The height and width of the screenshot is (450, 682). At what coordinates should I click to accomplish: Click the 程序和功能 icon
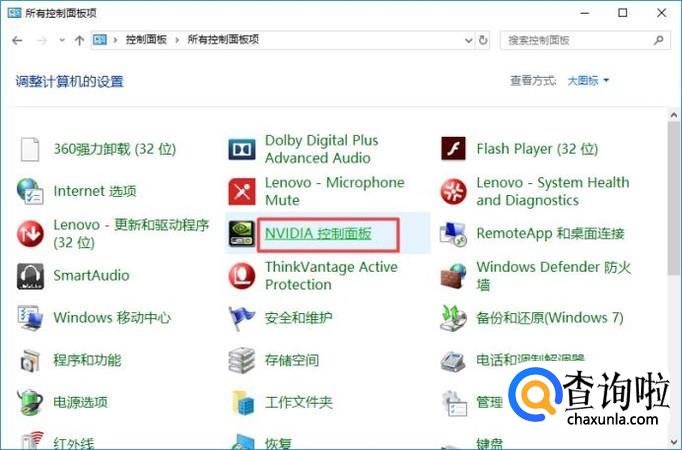point(30,360)
